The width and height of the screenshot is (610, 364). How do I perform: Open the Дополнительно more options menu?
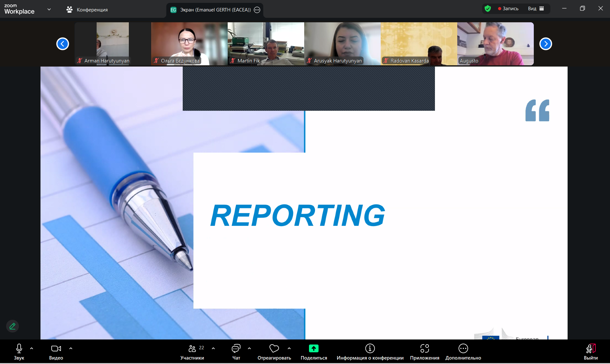[x=463, y=352]
